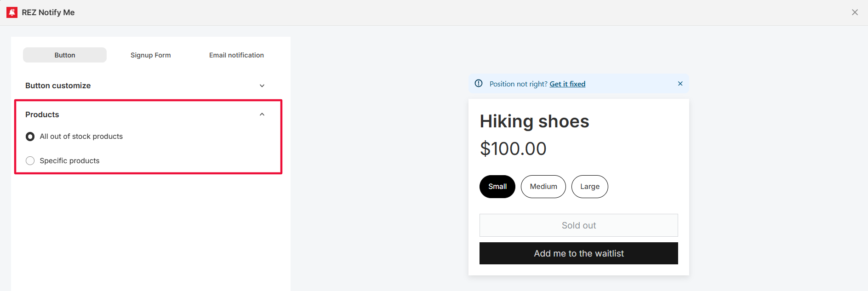Image resolution: width=868 pixels, height=291 pixels.
Task: Go to the Email notification tab
Action: point(236,55)
